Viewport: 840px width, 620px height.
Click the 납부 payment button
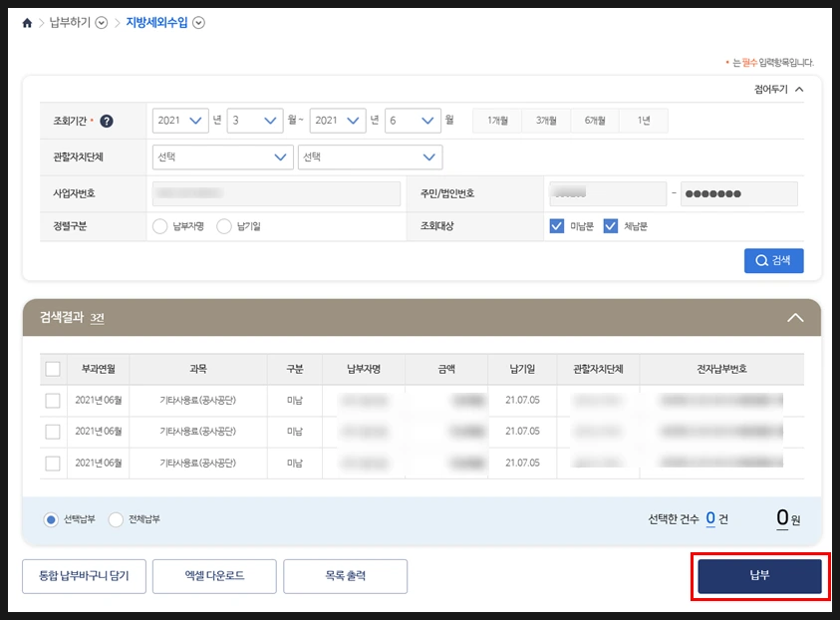tap(760, 576)
